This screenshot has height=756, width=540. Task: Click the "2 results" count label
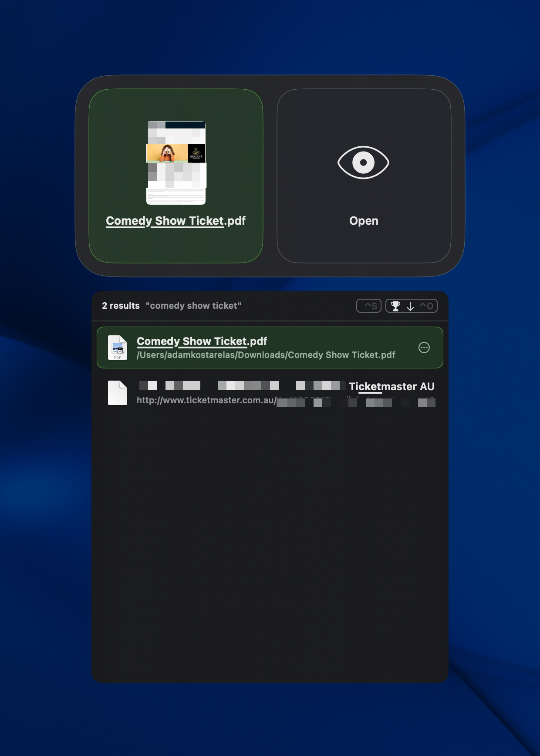coord(121,306)
